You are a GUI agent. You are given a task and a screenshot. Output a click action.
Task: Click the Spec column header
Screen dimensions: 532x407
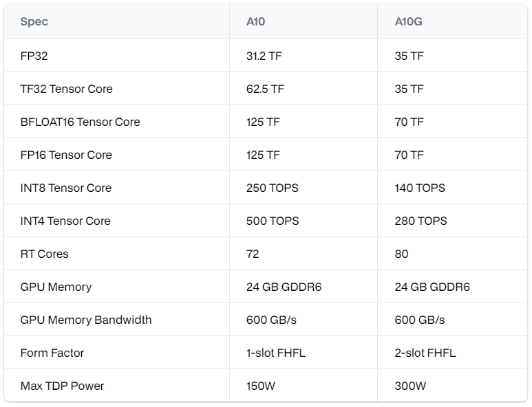(34, 21)
